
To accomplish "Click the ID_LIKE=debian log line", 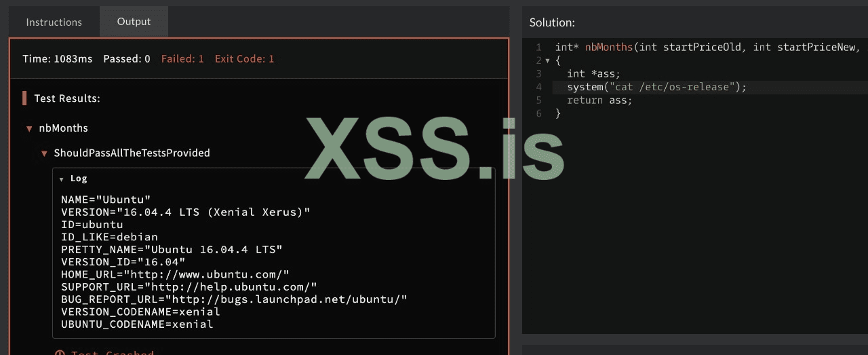I will click(x=109, y=237).
